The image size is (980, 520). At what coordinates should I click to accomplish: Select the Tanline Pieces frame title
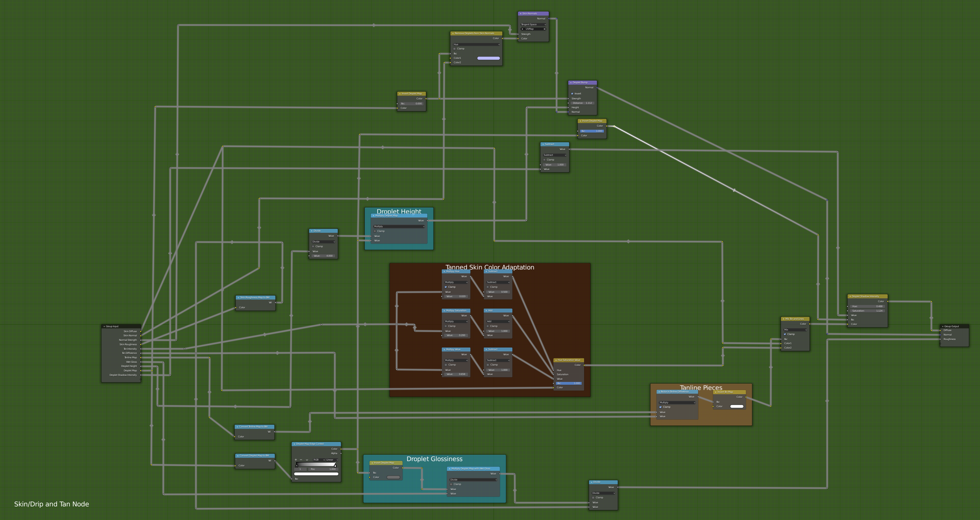point(701,387)
